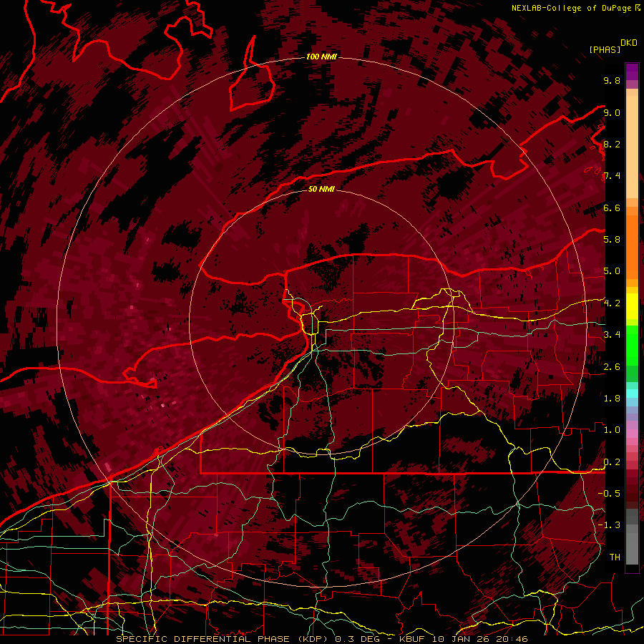Select the 3.4 legend value
The height and width of the screenshot is (644, 644).
(612, 334)
